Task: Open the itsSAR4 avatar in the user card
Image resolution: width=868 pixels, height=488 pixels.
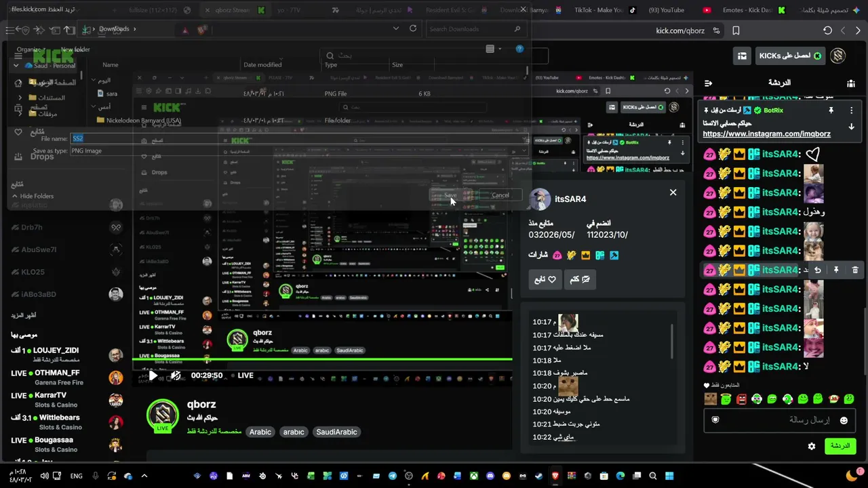Action: click(540, 199)
